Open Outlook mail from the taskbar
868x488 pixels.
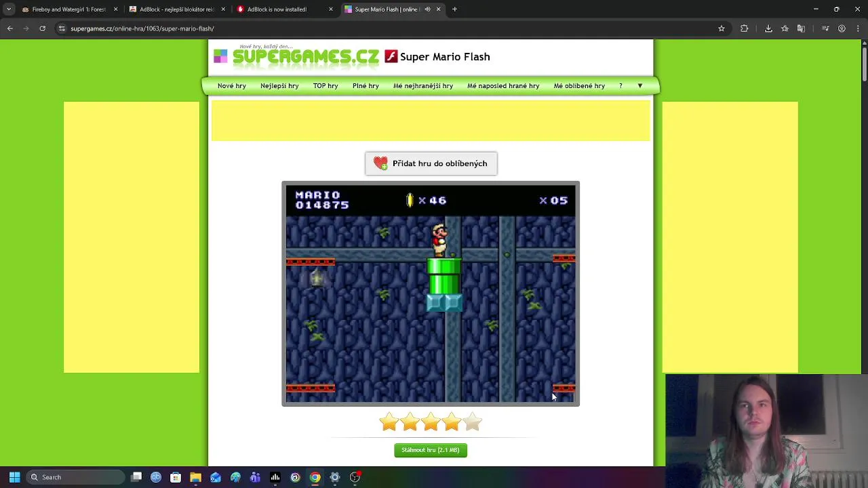(216, 477)
